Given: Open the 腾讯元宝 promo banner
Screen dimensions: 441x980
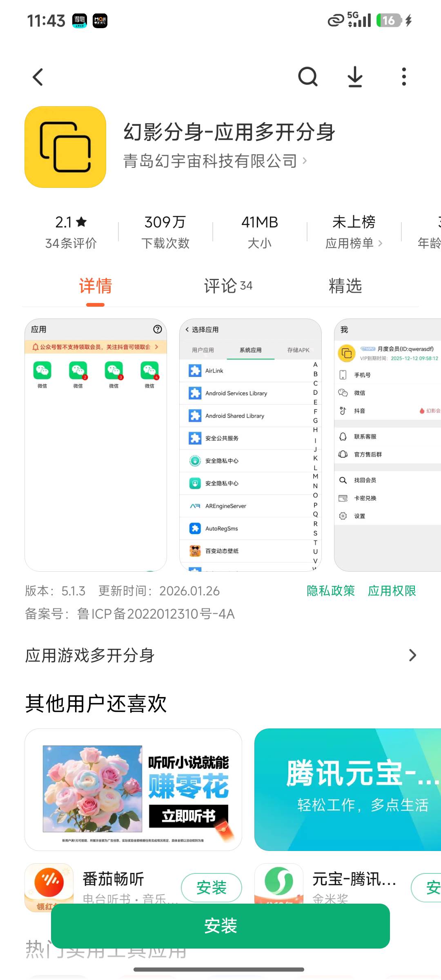Looking at the screenshot, I should click(347, 790).
